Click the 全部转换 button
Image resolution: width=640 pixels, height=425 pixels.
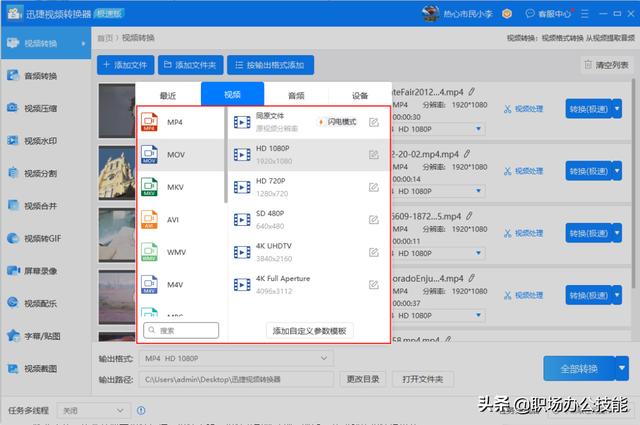[x=579, y=368]
